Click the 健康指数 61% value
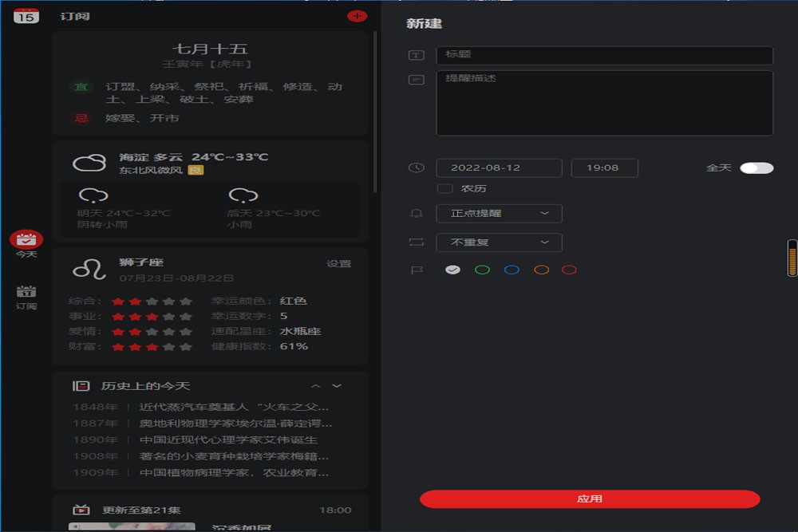This screenshot has width=798, height=532. 294,346
